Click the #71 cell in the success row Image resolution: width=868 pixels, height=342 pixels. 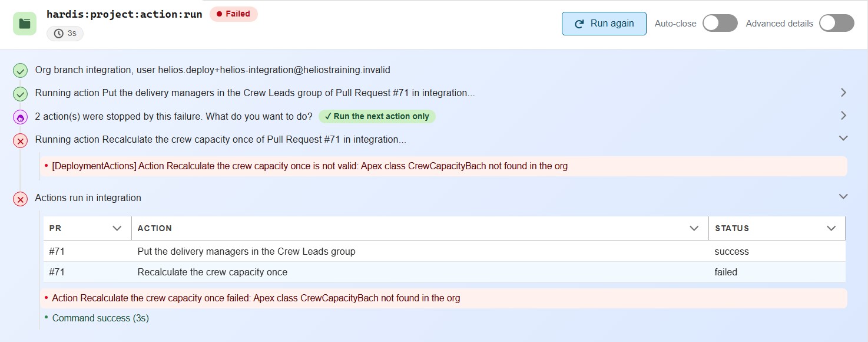coord(87,251)
